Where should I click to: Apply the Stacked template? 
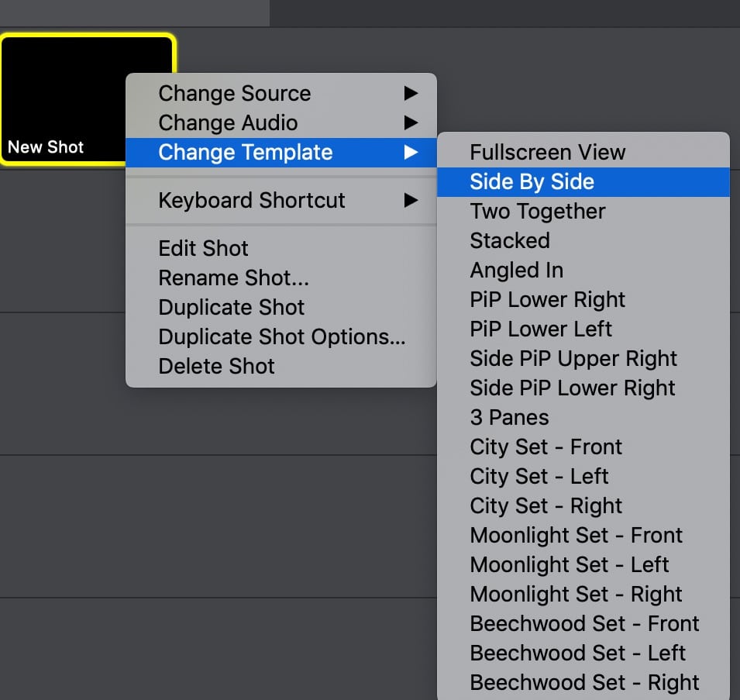tap(510, 241)
